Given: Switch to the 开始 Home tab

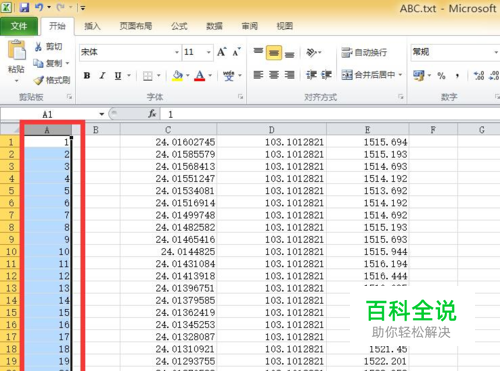Looking at the screenshot, I should click(57, 26).
